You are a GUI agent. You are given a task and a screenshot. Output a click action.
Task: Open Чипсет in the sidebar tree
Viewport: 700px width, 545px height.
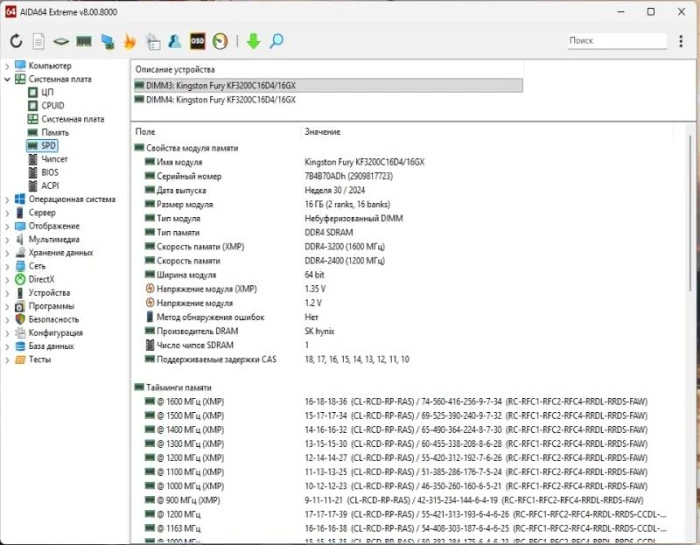click(54, 159)
